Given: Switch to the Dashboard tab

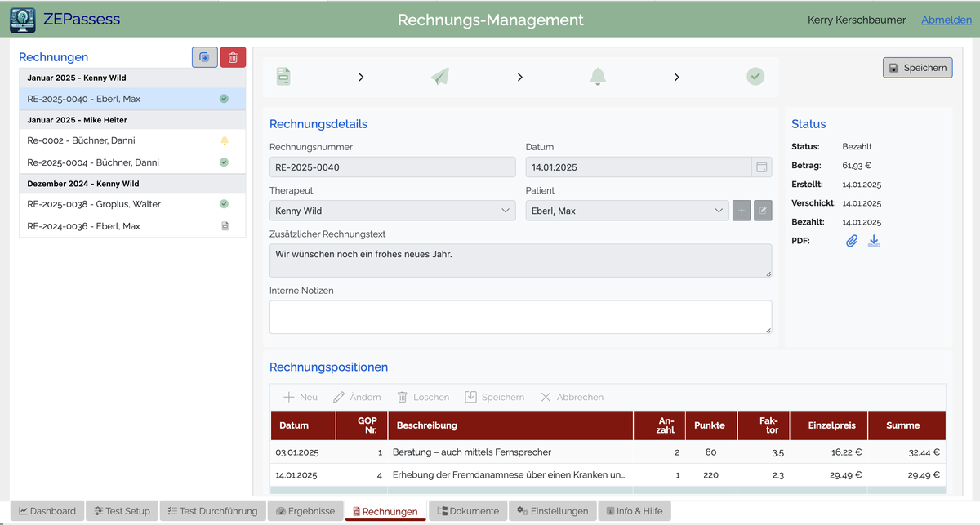Looking at the screenshot, I should tap(47, 511).
